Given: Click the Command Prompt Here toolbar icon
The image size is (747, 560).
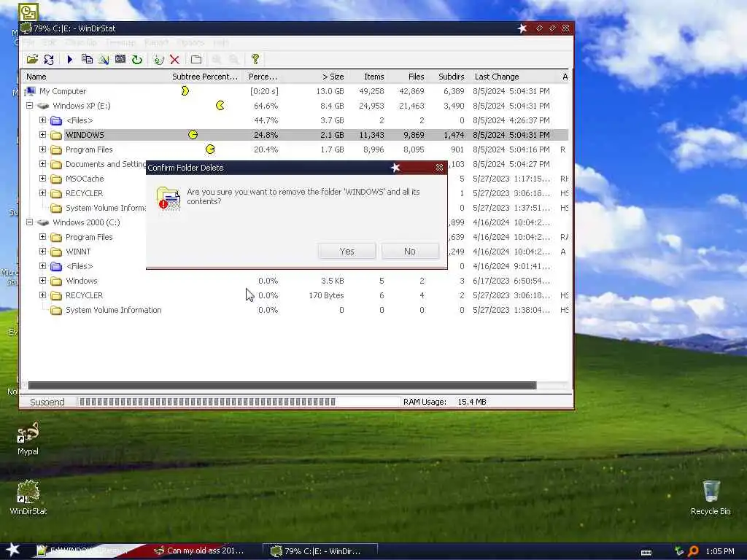Looking at the screenshot, I should pyautogui.click(x=120, y=59).
